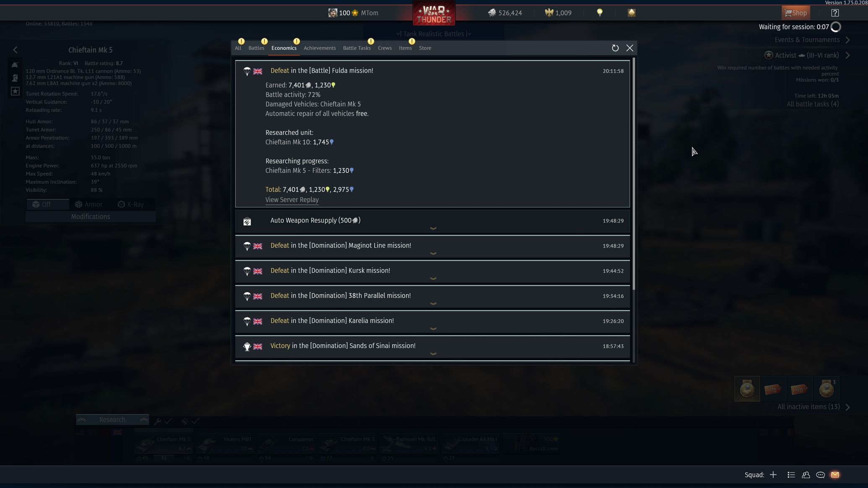Open the chat bubble icon in the bottom bar
Screen dimensions: 868x488
tap(820, 475)
